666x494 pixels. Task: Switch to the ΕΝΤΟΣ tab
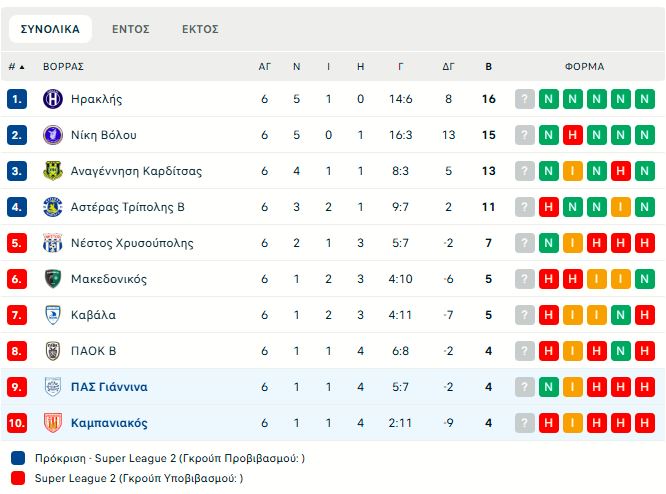click(131, 29)
